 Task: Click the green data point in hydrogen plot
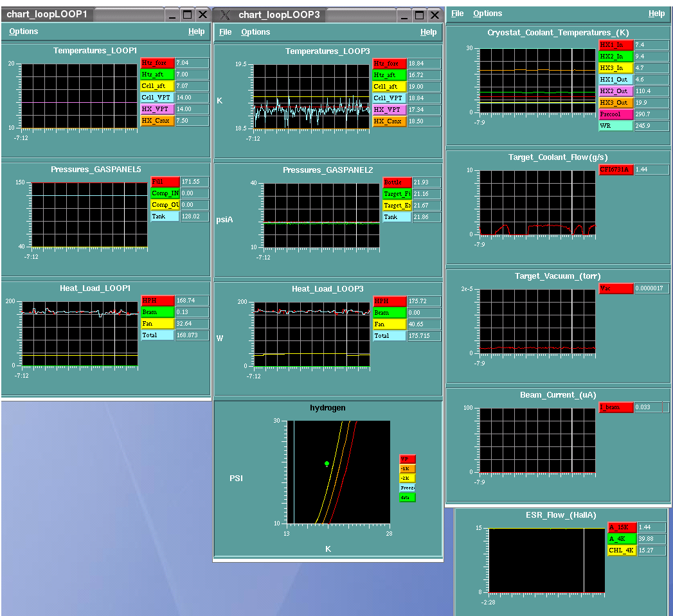327,464
